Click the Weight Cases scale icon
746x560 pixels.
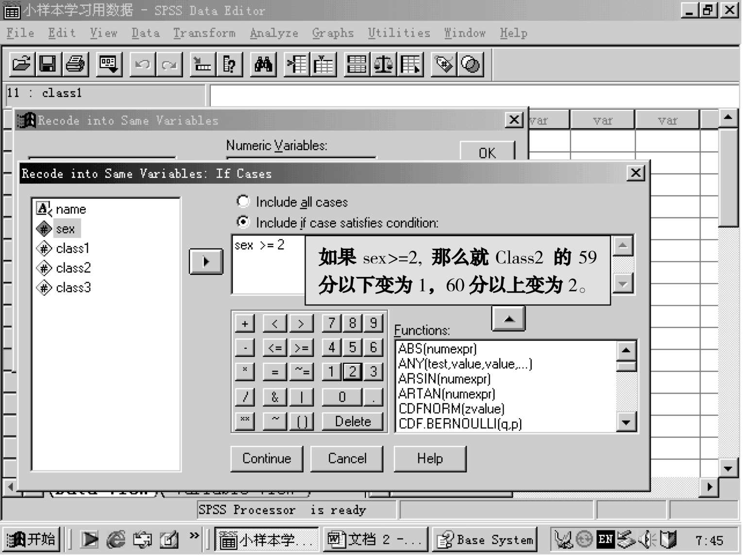[384, 64]
